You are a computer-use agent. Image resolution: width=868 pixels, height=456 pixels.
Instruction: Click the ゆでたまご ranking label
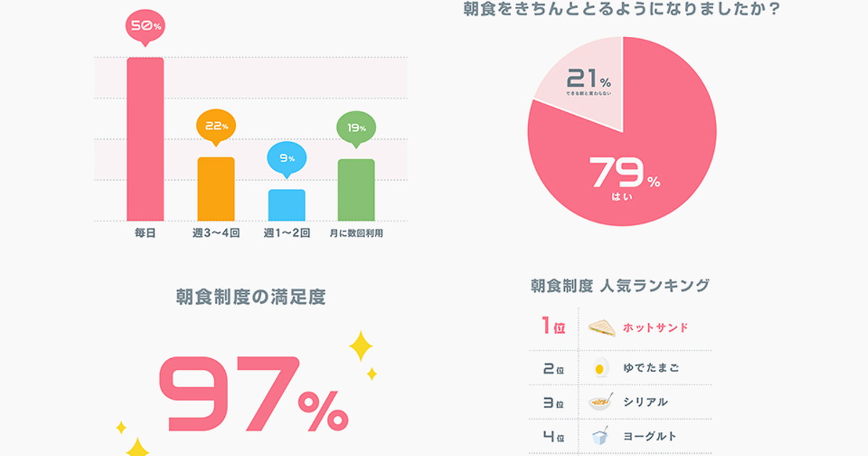pyautogui.click(x=651, y=368)
